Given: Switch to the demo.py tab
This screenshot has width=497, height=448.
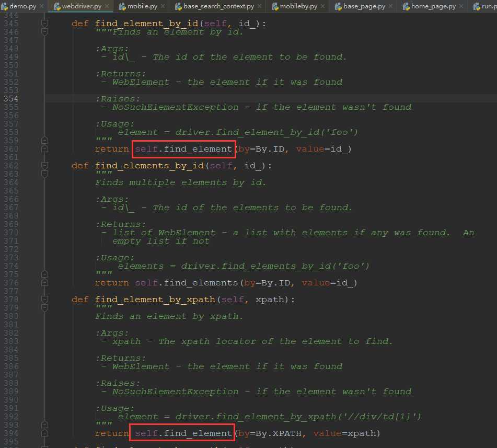Looking at the screenshot, I should click(x=23, y=6).
